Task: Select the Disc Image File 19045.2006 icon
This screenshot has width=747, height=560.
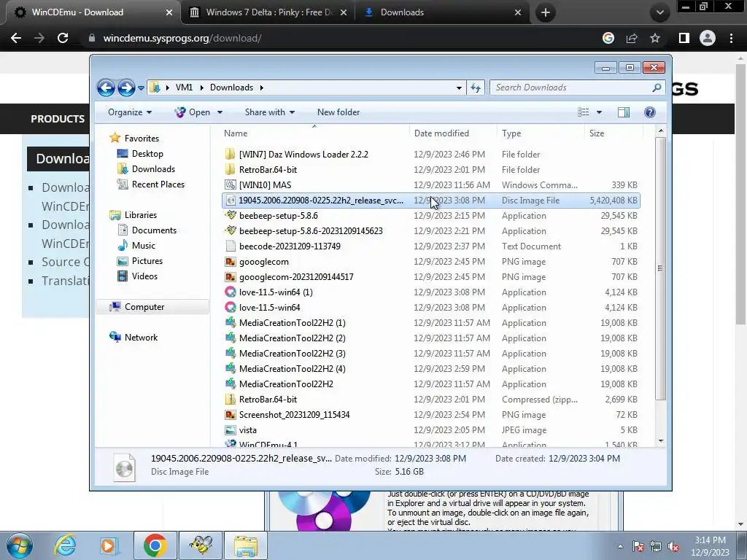Action: point(231,201)
